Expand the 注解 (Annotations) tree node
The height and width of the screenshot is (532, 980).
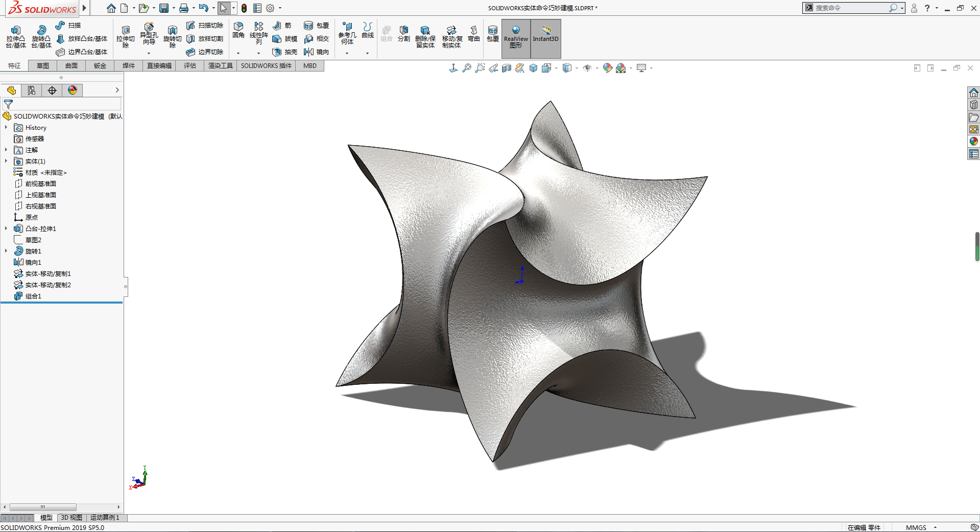(x=6, y=150)
